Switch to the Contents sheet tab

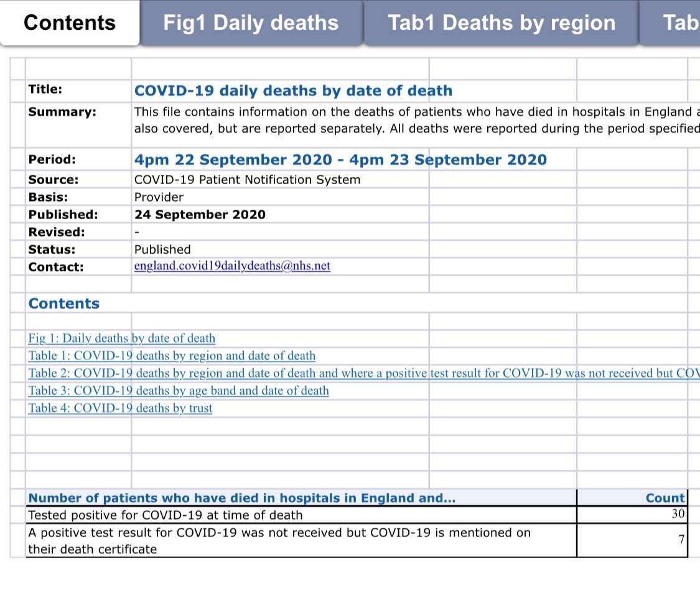(x=70, y=23)
